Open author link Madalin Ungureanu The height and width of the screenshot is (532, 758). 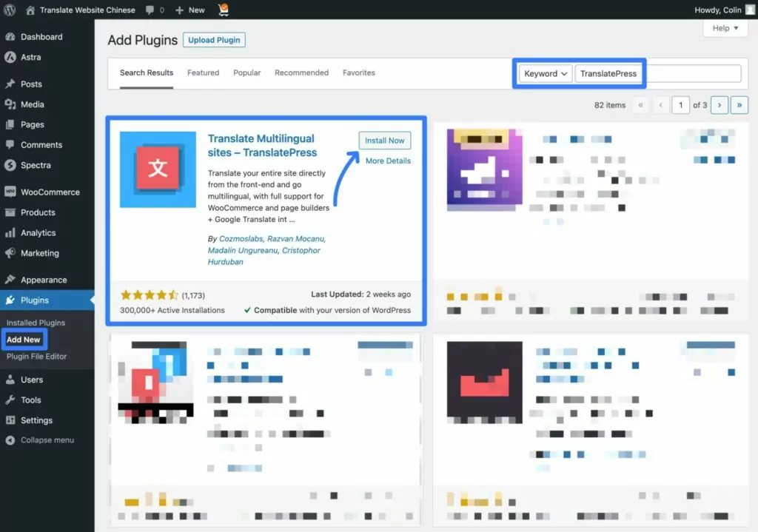click(243, 250)
